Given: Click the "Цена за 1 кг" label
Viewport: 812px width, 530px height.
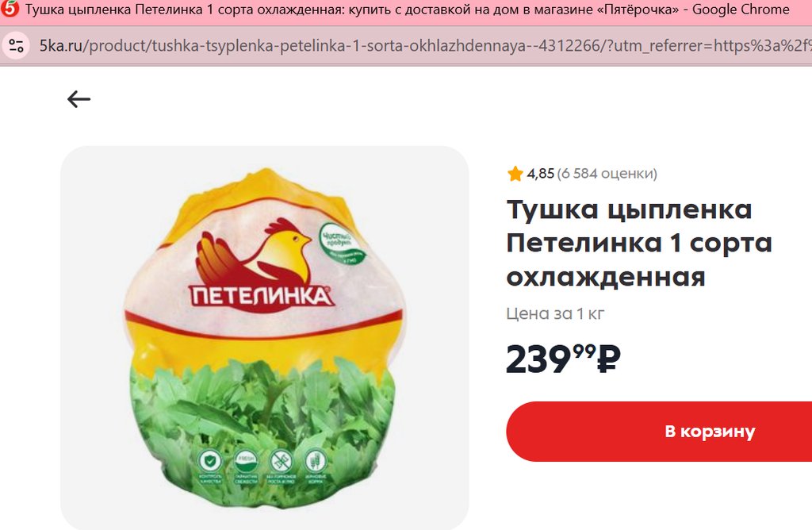Looking at the screenshot, I should pyautogui.click(x=555, y=313).
